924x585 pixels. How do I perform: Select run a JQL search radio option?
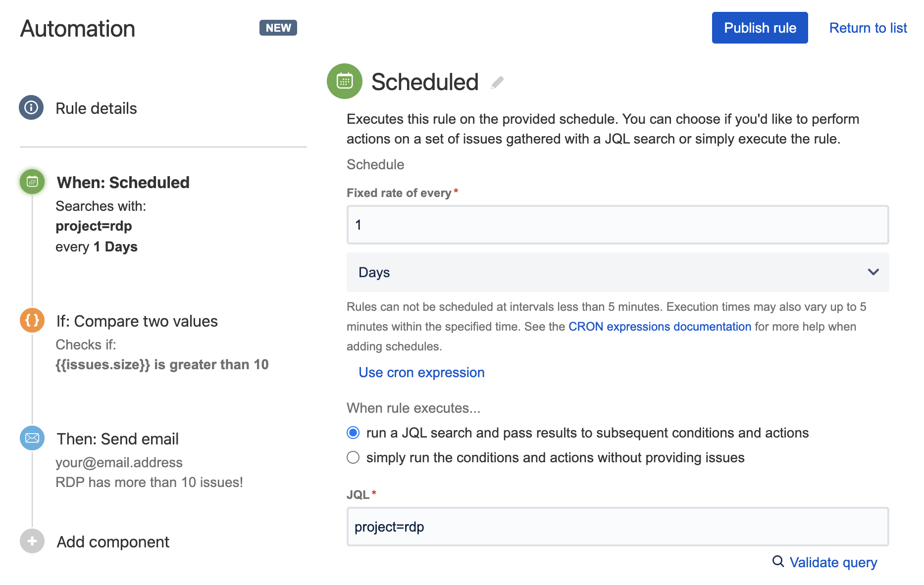353,433
